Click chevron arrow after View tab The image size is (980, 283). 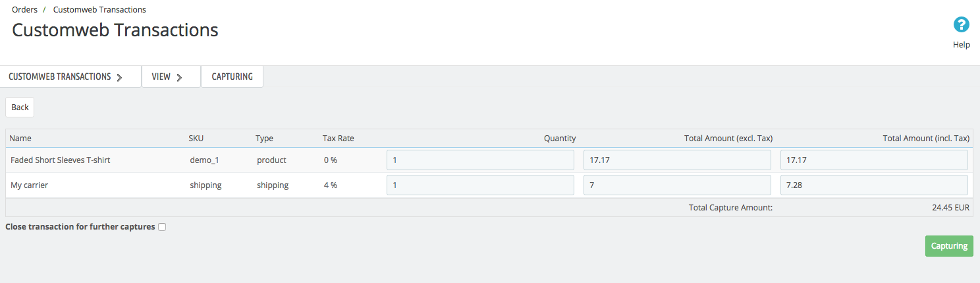pos(179,77)
